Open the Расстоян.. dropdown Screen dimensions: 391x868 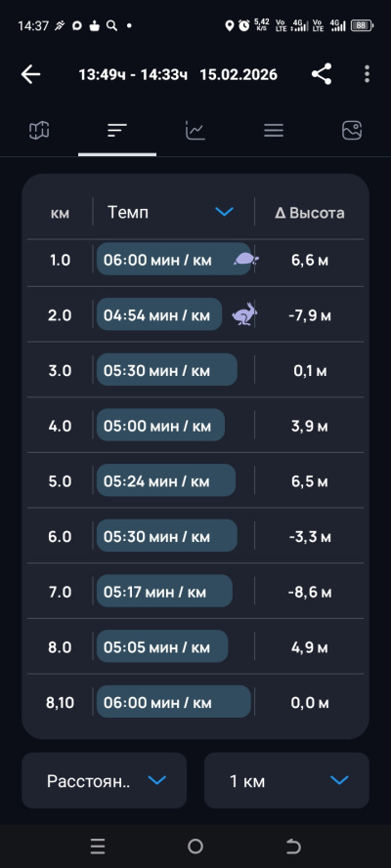105,780
